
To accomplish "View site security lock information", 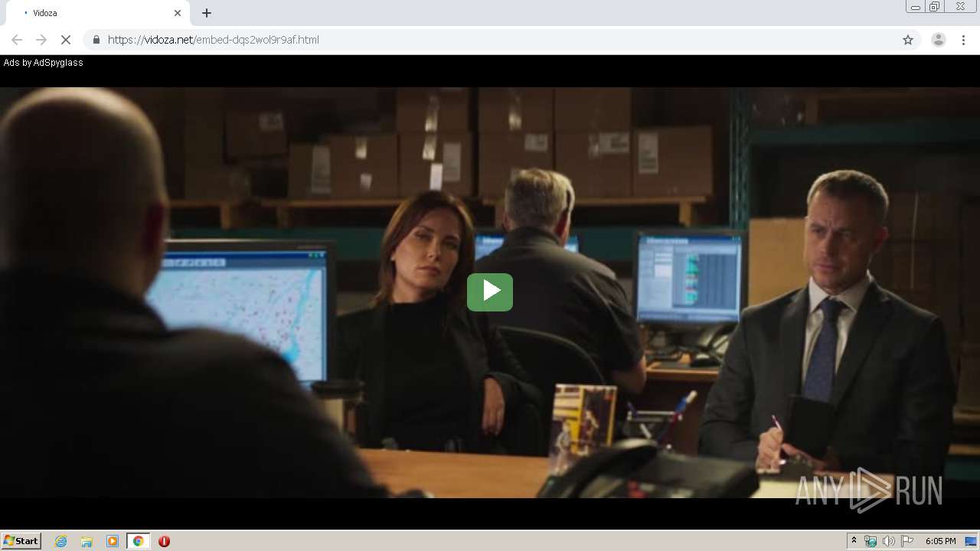I will [x=96, y=40].
